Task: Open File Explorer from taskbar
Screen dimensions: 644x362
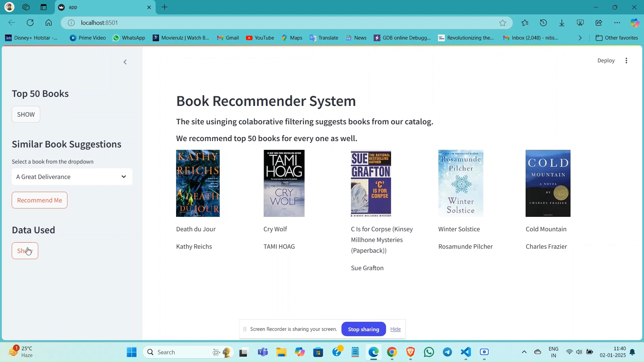Action: point(281,353)
